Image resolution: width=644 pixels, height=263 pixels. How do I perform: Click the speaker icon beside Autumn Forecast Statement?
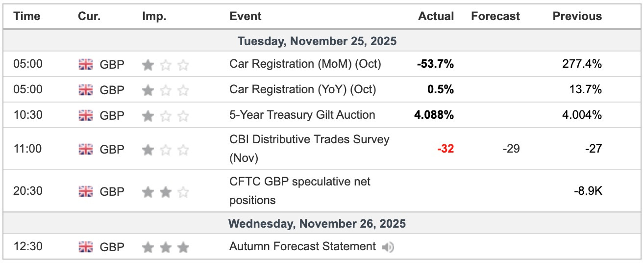(388, 247)
